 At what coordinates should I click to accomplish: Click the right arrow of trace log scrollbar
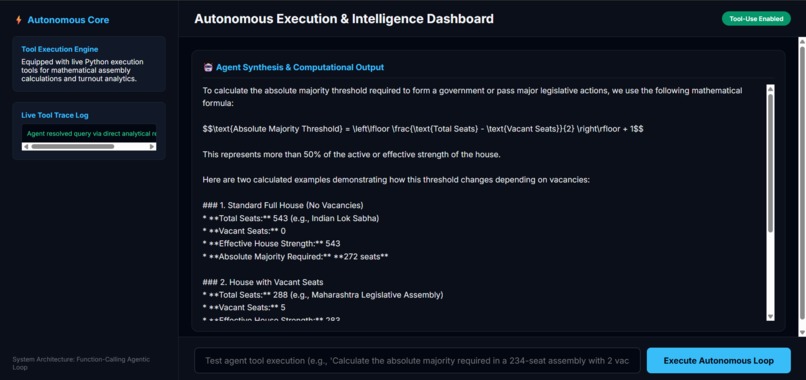(x=152, y=147)
